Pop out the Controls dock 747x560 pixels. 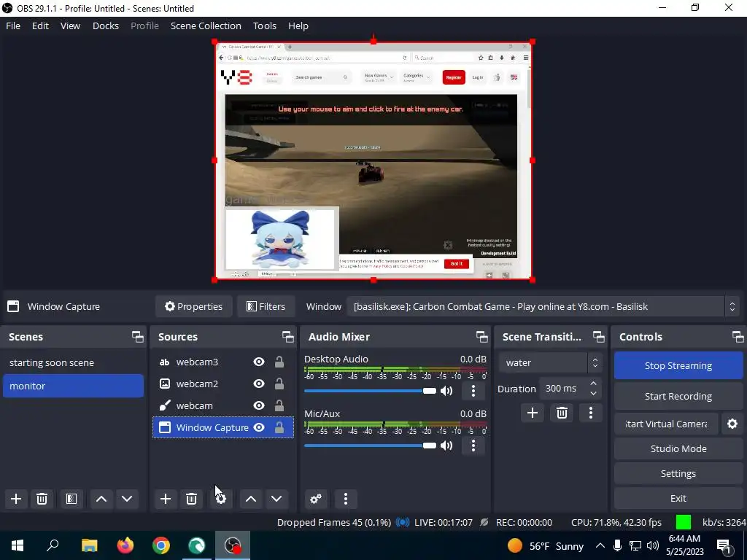(x=738, y=337)
